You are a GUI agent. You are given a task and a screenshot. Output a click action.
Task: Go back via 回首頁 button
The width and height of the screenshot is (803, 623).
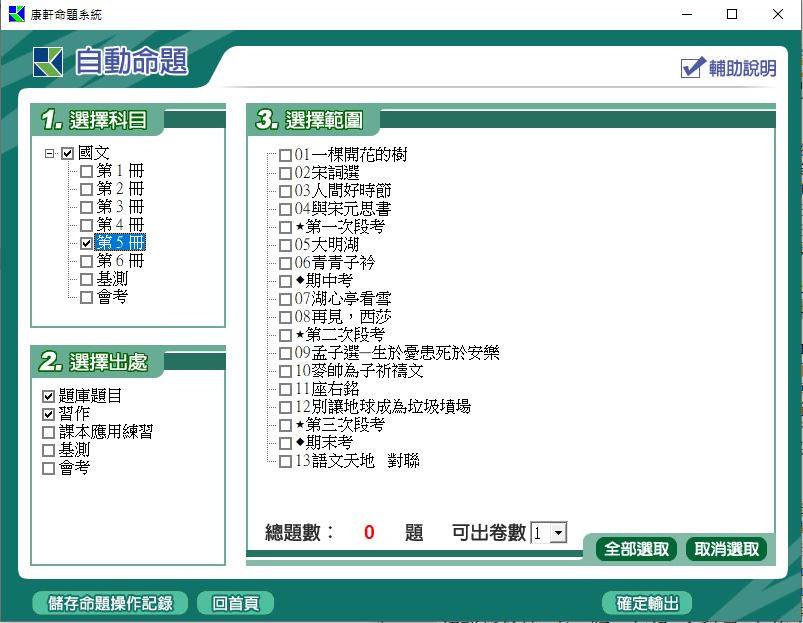[x=236, y=603]
